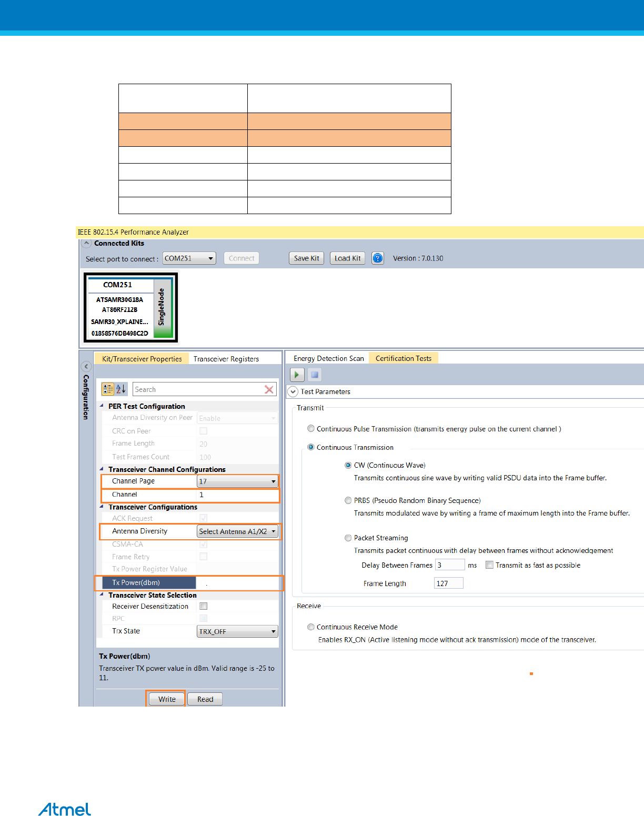Select Continuous Pulse Transmission radio button
Image resolution: width=644 pixels, height=816 pixels.
coord(311,429)
